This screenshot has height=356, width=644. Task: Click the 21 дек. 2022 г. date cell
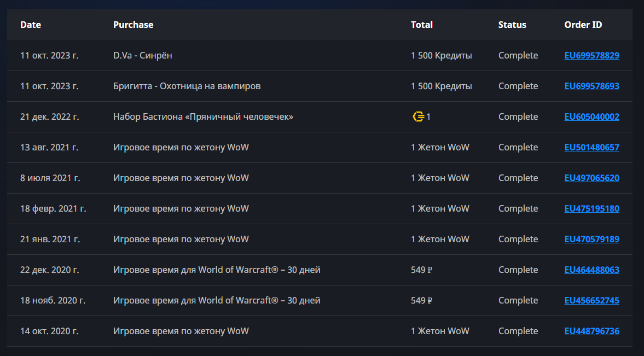[x=49, y=116]
